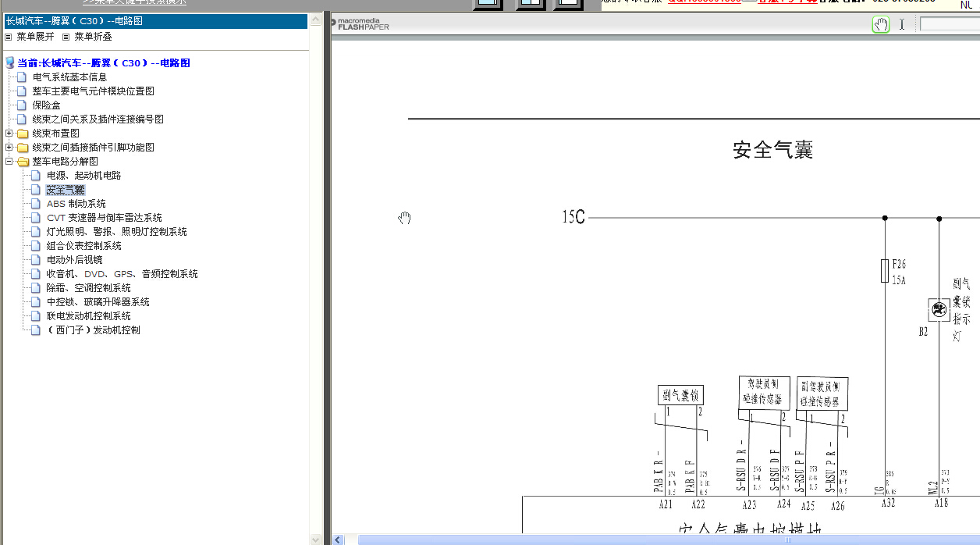The image size is (980, 545).
Task: Open 安全气囊 diagram in tree
Action: pos(65,190)
